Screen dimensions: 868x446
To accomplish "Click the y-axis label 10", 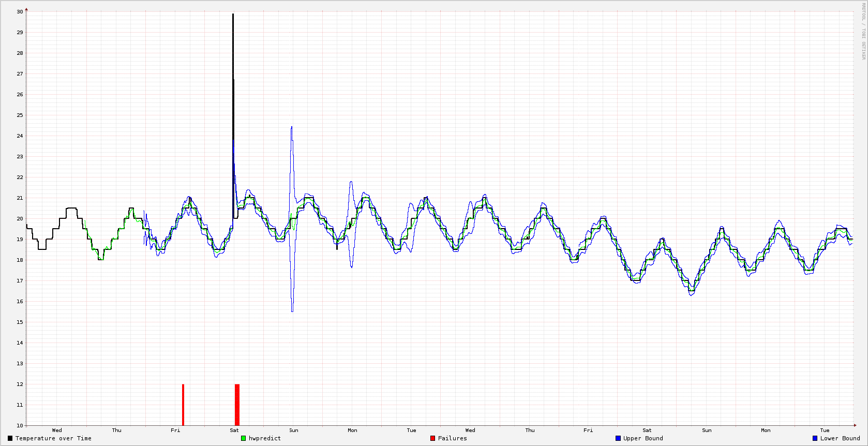I will tap(20, 425).
